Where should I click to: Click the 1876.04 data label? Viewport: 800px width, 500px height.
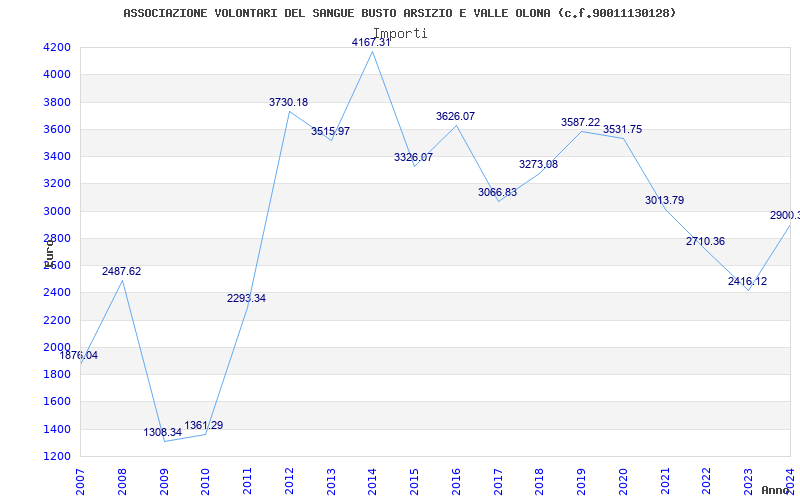tap(79, 356)
